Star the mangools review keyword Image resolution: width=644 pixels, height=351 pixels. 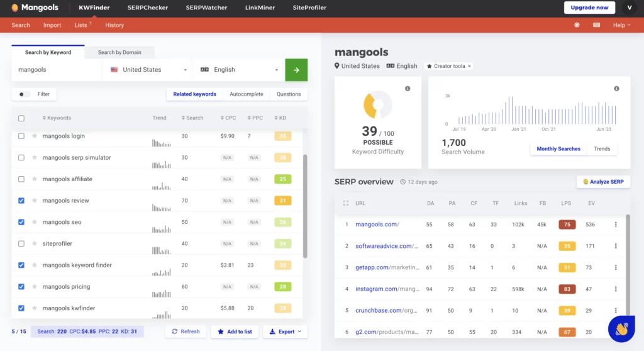(35, 201)
